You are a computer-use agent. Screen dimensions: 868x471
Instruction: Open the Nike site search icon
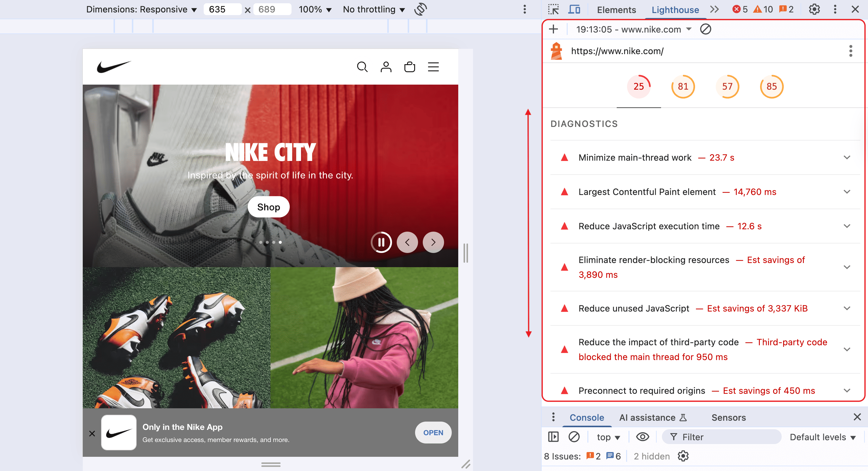pos(362,67)
